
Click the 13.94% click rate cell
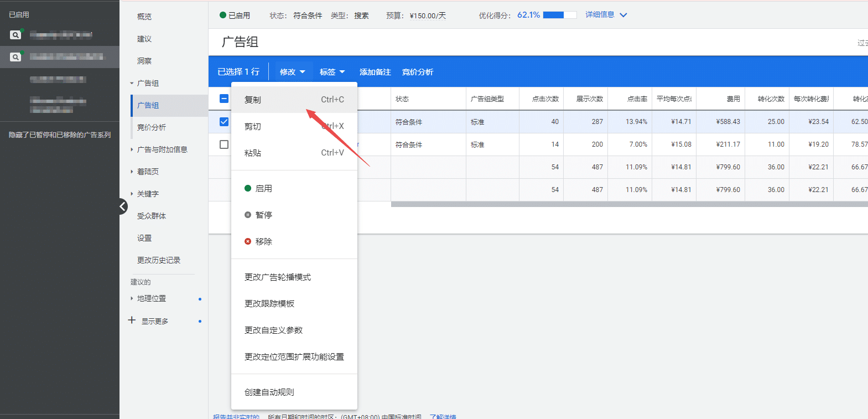[x=636, y=122]
